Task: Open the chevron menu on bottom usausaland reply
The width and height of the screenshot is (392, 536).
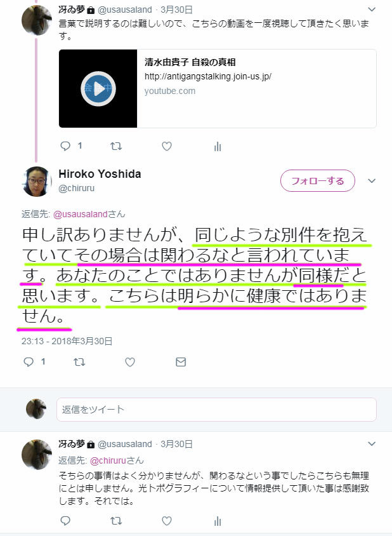Action: point(372,444)
